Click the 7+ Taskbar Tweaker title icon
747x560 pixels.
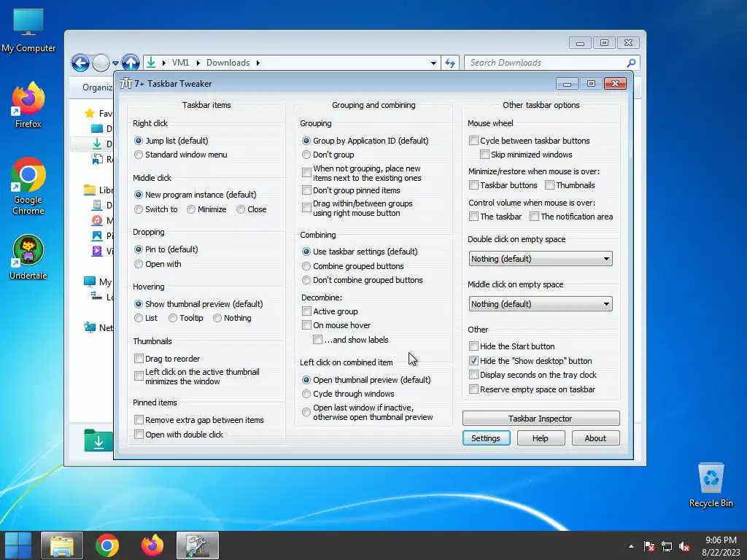tap(125, 83)
